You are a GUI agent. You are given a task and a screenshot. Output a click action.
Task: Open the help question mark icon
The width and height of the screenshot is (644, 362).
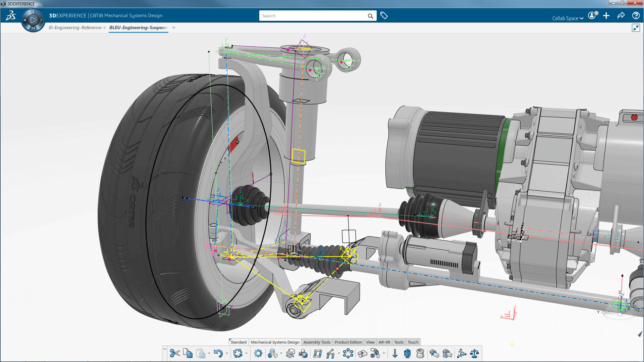pos(636,15)
